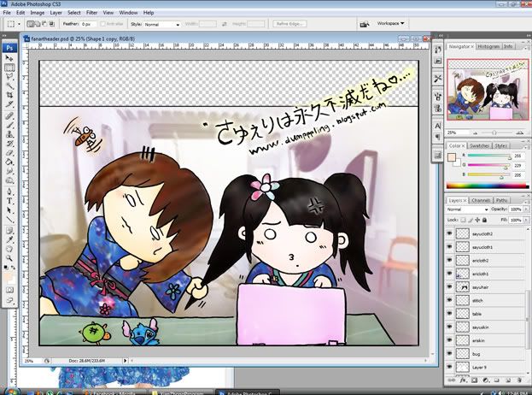Open the Image menu
The height and width of the screenshot is (395, 532).
pyautogui.click(x=38, y=13)
